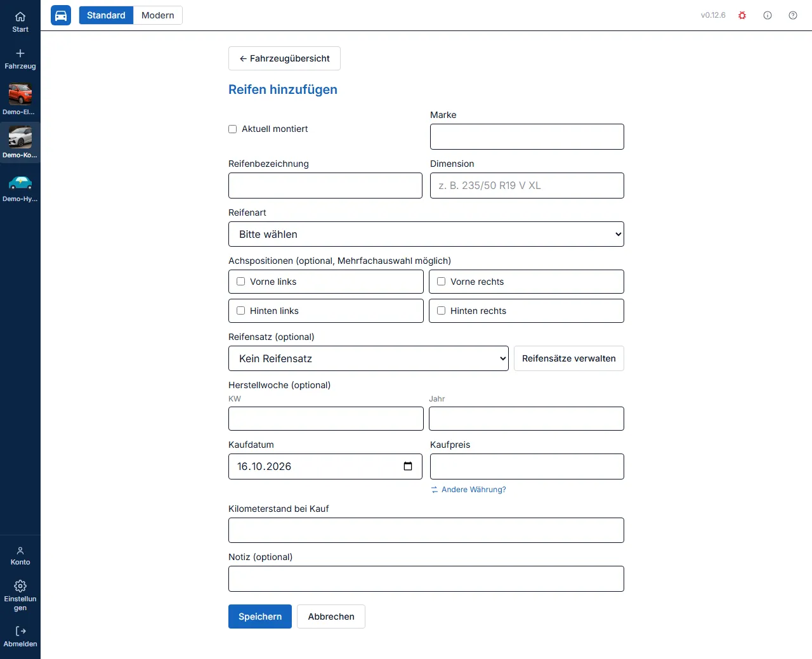Open Einstellungen gear icon

click(x=20, y=586)
